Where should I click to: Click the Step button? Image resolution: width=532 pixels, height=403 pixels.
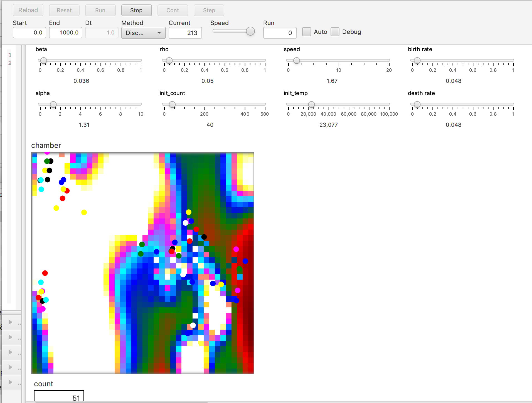coord(209,10)
